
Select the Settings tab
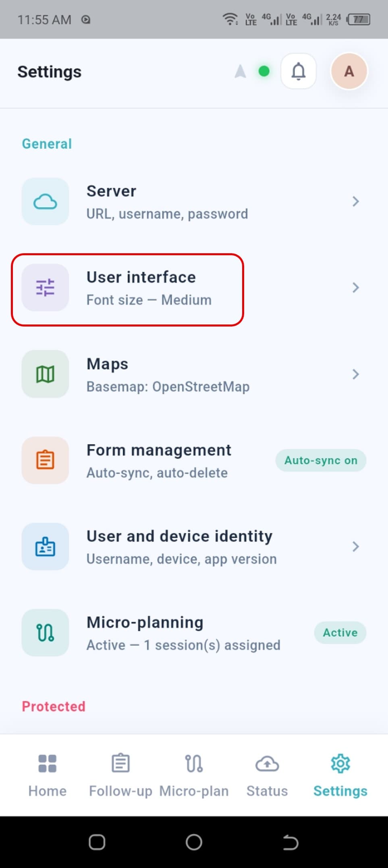pos(340,775)
